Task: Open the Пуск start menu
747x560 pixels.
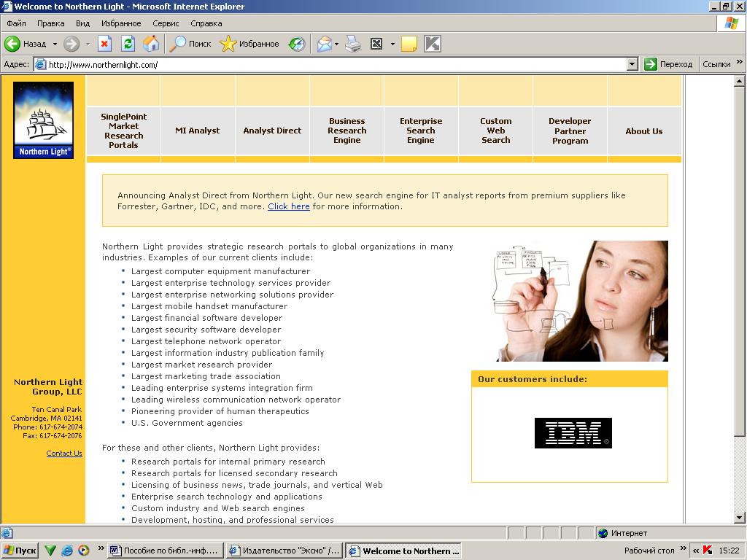Action: click(x=20, y=551)
